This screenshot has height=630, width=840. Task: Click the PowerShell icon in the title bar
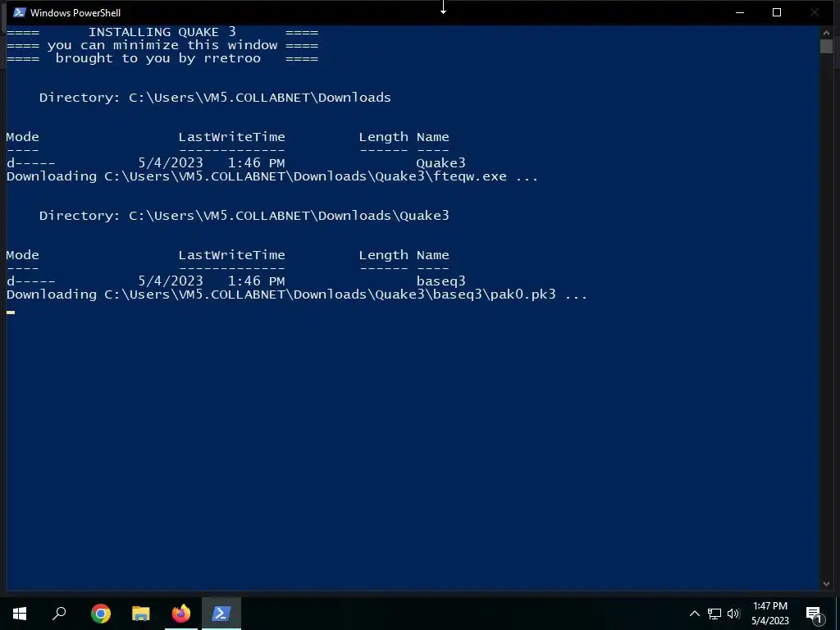point(20,12)
